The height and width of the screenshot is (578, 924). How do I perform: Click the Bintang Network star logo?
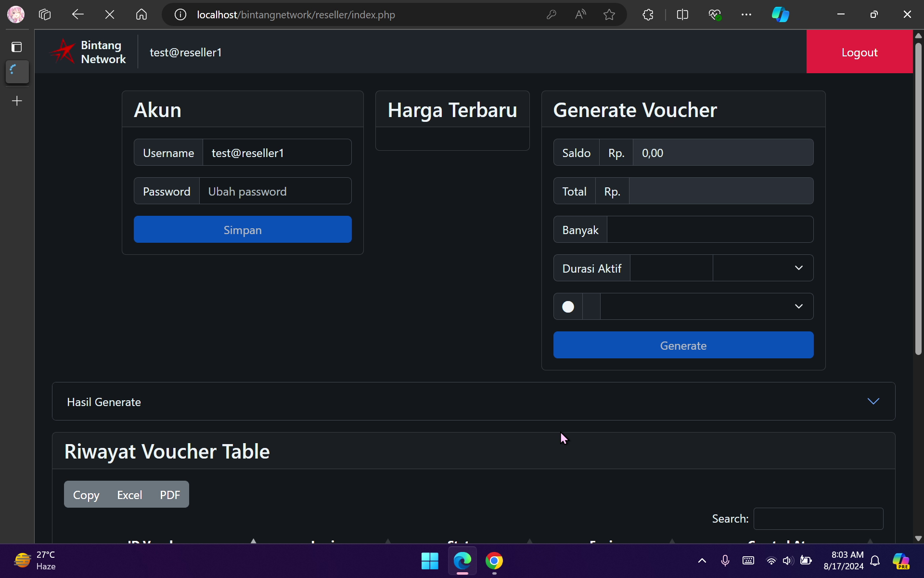[x=63, y=51]
